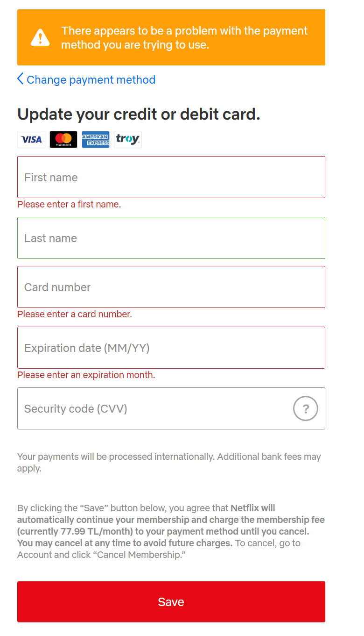The width and height of the screenshot is (364, 636).
Task: Click the 'Update your credit or debit card' heading
Action: (139, 114)
